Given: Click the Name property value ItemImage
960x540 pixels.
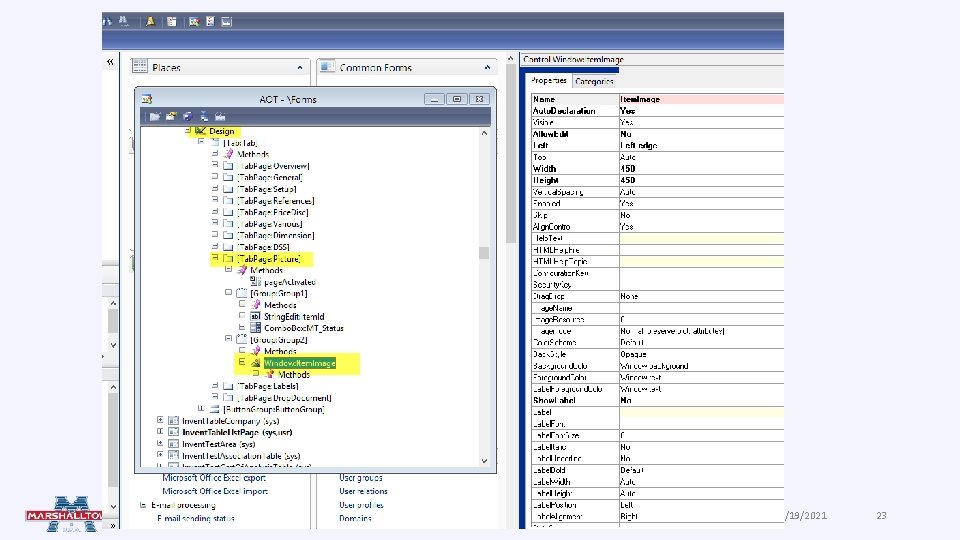Looking at the screenshot, I should [702, 99].
